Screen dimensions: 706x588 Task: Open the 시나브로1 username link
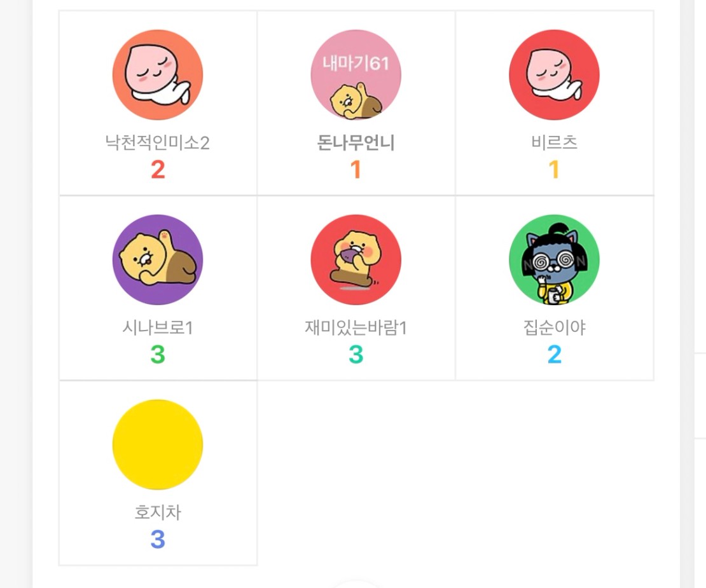point(158,328)
